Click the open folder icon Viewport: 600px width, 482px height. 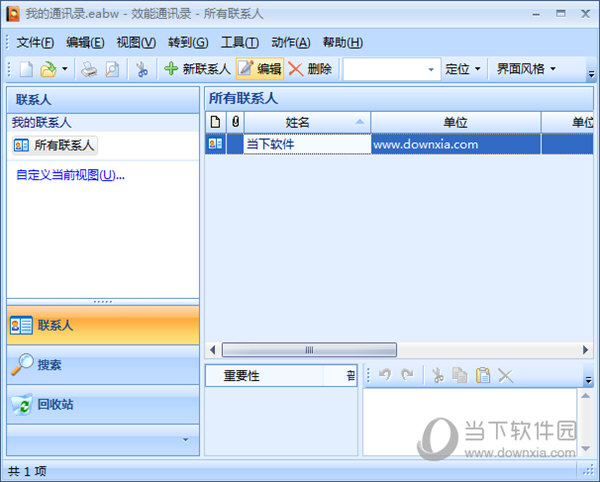pyautogui.click(x=49, y=69)
